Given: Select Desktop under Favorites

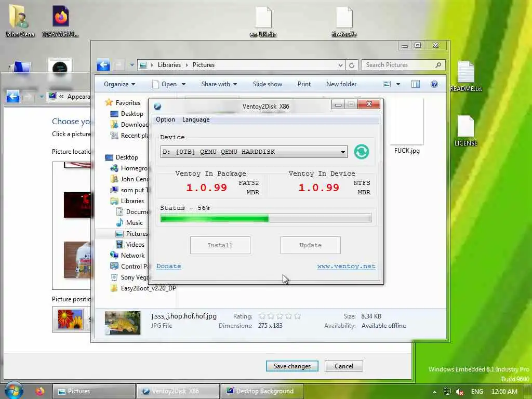Looking at the screenshot, I should [x=127, y=114].
